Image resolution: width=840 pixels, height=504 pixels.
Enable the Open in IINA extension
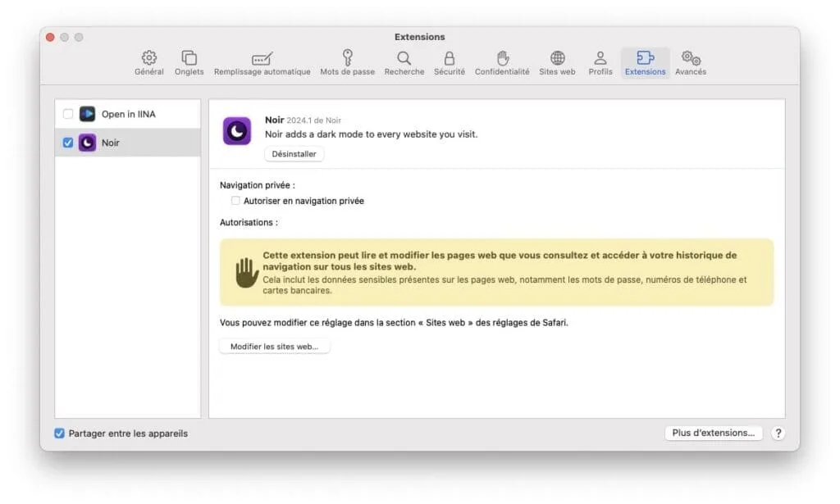68,114
